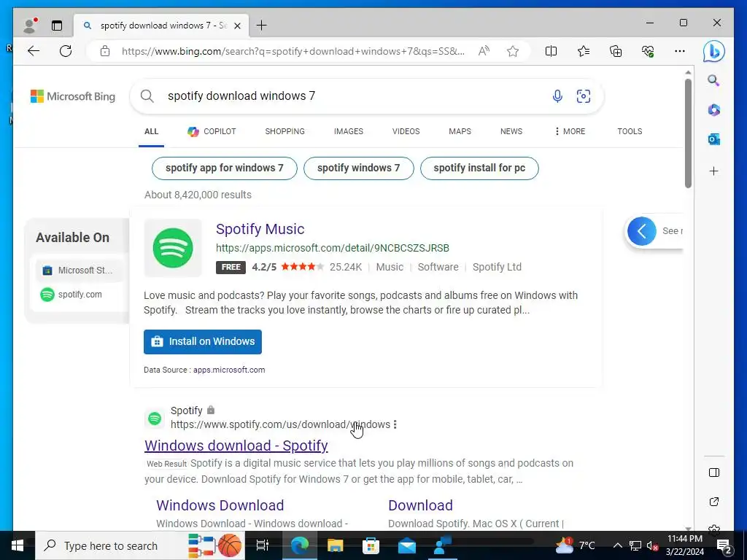Image resolution: width=747 pixels, height=560 pixels.
Task: Activate Read Aloud icon in address bar
Action: click(x=484, y=51)
